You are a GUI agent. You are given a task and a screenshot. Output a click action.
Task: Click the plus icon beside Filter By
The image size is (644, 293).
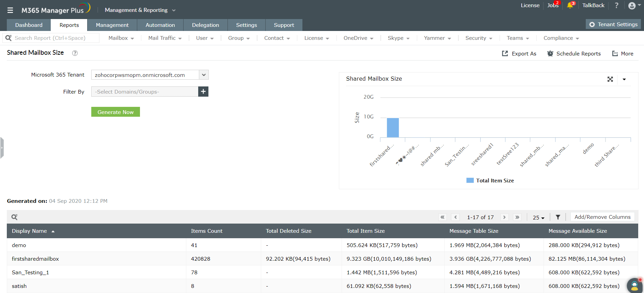[203, 92]
